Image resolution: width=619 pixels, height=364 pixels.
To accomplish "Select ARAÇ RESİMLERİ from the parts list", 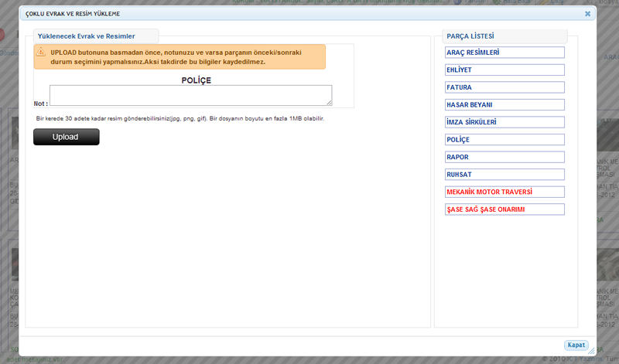I will pos(504,53).
